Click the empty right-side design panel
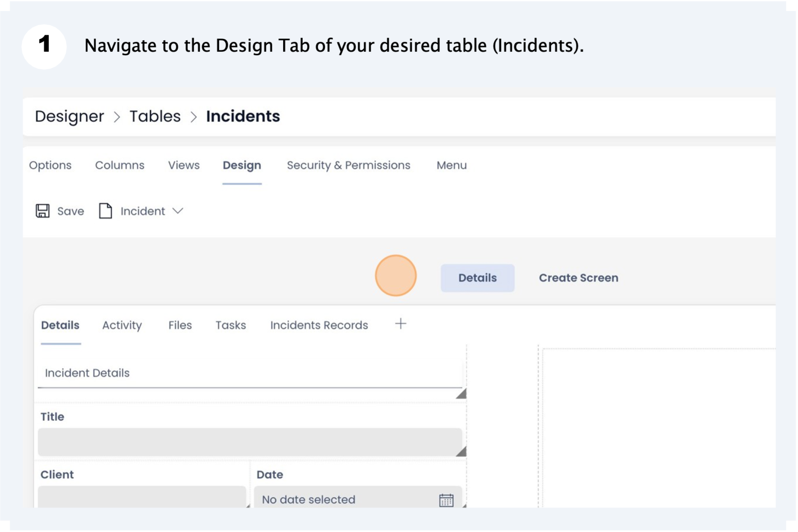This screenshot has width=798, height=532. pos(659,427)
